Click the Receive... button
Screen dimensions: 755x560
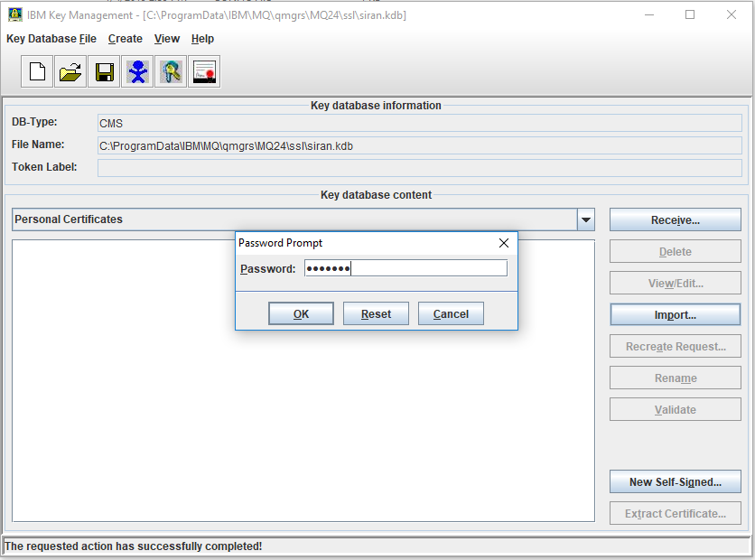(x=676, y=220)
